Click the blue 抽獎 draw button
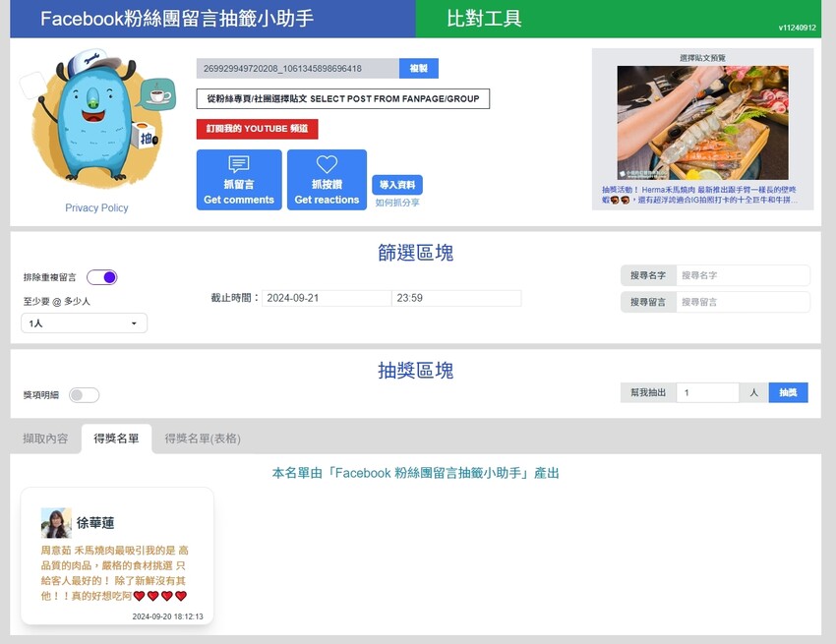836x644 pixels. (x=788, y=392)
